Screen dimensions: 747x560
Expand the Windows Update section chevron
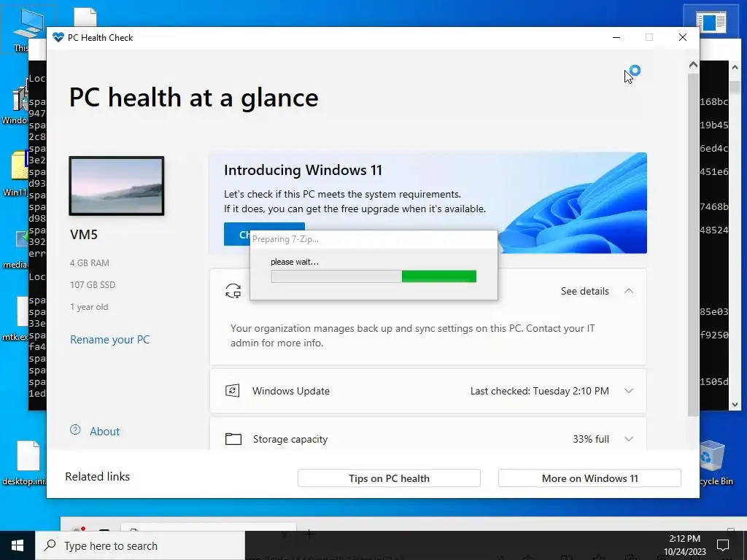point(629,391)
